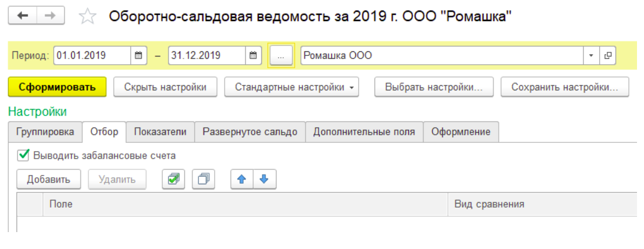Expand the organization dropdown arrow

point(591,55)
